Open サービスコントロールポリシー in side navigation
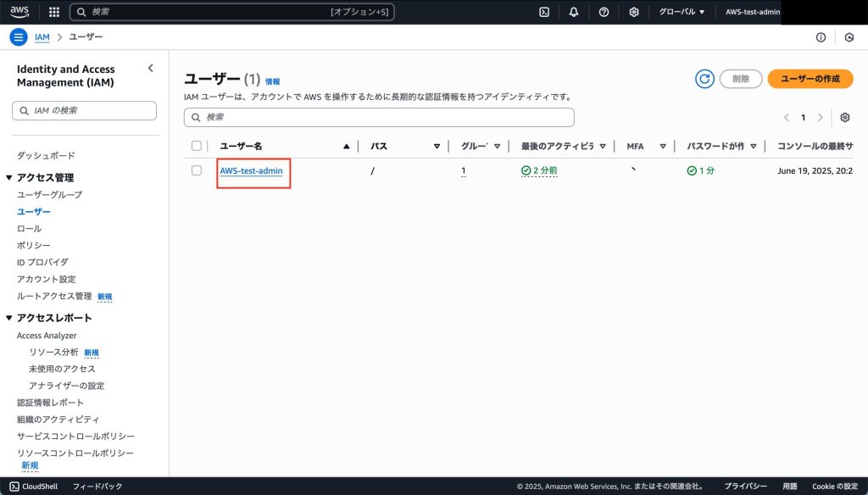 click(75, 437)
